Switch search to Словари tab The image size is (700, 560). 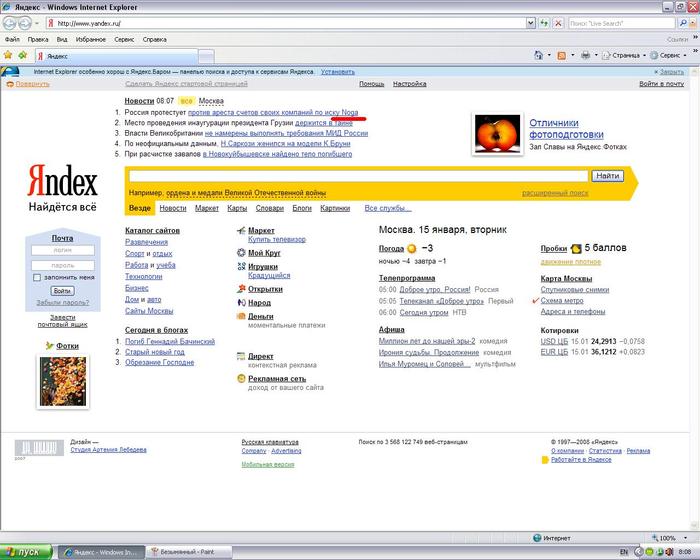click(x=270, y=208)
